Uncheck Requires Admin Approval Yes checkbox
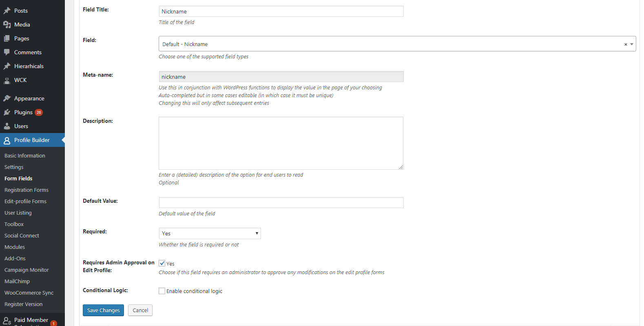 tap(162, 263)
